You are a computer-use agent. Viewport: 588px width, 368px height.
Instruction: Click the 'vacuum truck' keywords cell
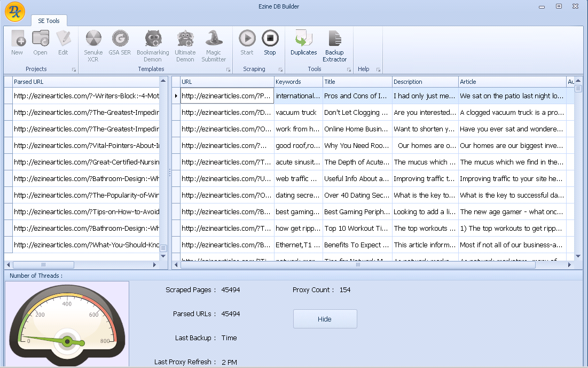(x=299, y=113)
